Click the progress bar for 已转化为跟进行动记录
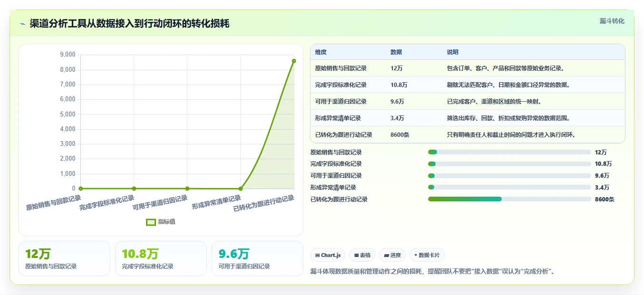This screenshot has width=644, height=295. point(509,199)
